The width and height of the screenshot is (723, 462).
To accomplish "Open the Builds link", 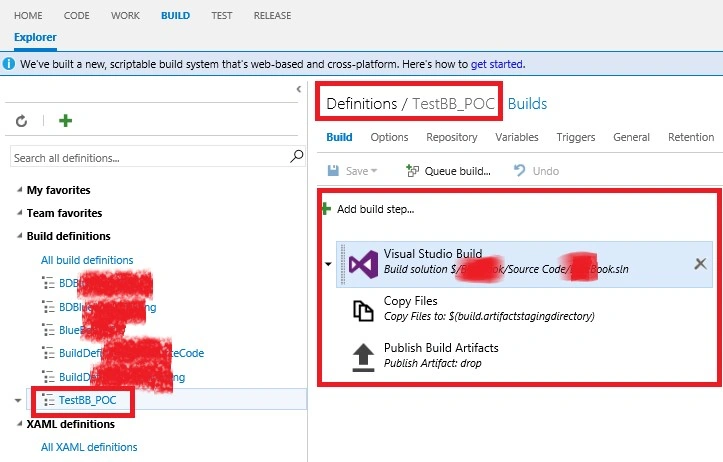I will [x=527, y=104].
